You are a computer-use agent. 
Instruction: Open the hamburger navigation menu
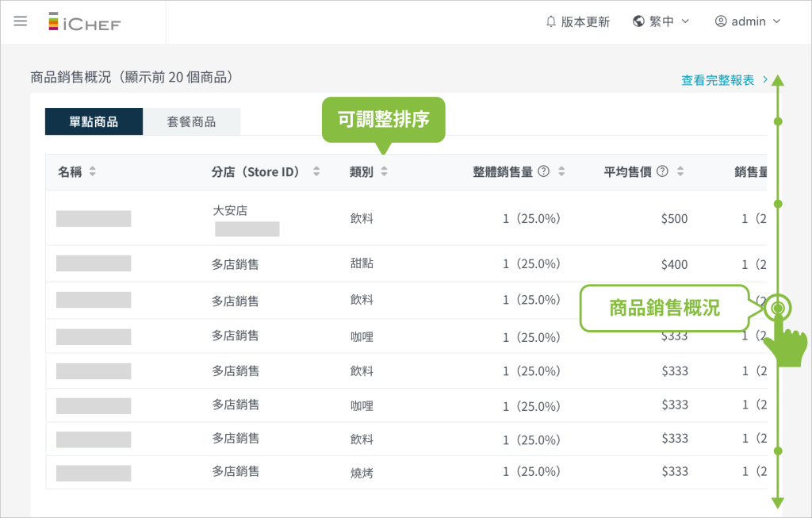pyautogui.click(x=21, y=21)
